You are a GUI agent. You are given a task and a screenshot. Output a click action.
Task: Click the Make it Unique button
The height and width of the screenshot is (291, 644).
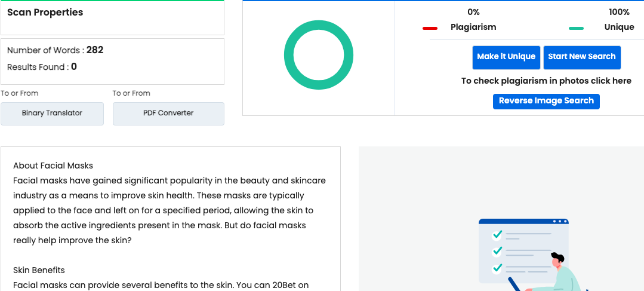[506, 57]
